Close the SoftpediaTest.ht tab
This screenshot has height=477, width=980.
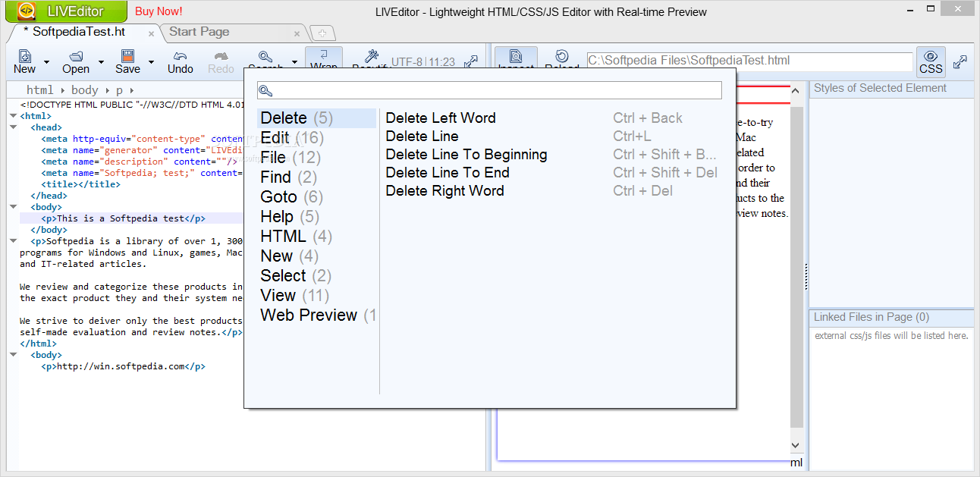coord(152,33)
